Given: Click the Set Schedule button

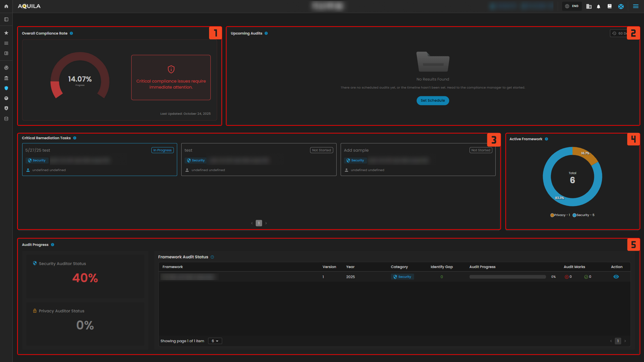Looking at the screenshot, I should (433, 101).
